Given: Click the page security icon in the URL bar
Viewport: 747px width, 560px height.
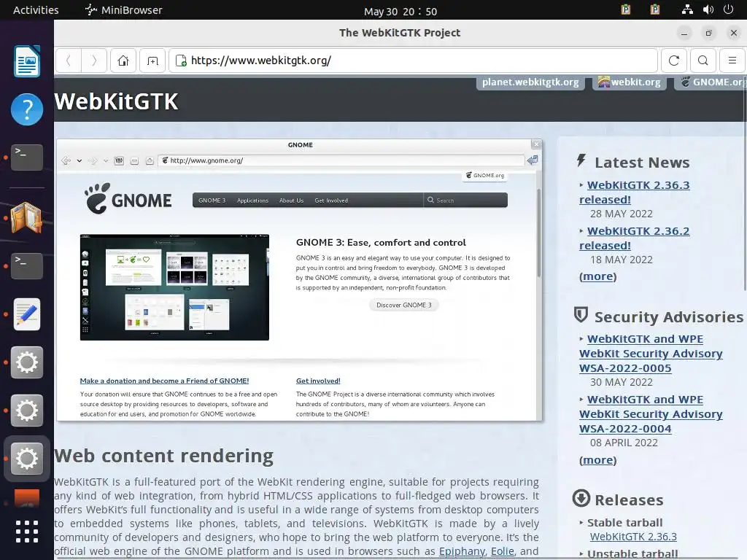Looking at the screenshot, I should [x=181, y=61].
